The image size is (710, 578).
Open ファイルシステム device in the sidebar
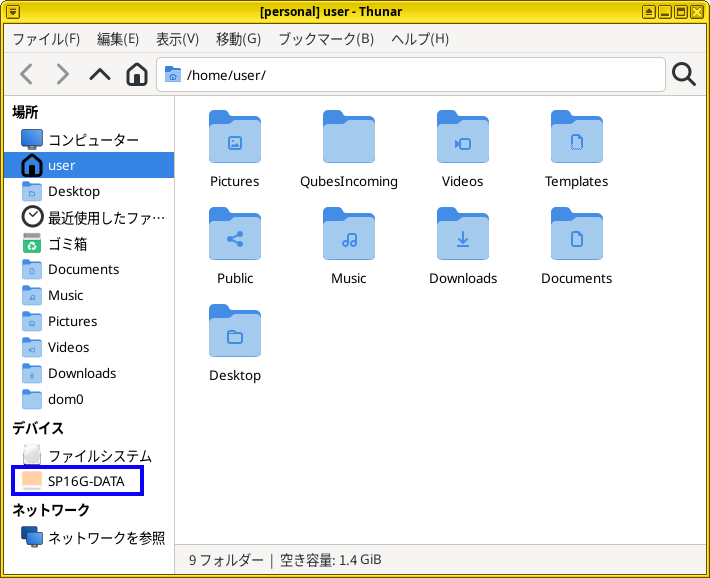pos(89,455)
